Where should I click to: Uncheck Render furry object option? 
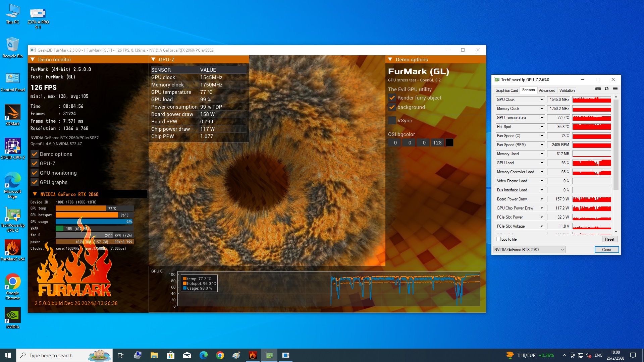pos(392,98)
